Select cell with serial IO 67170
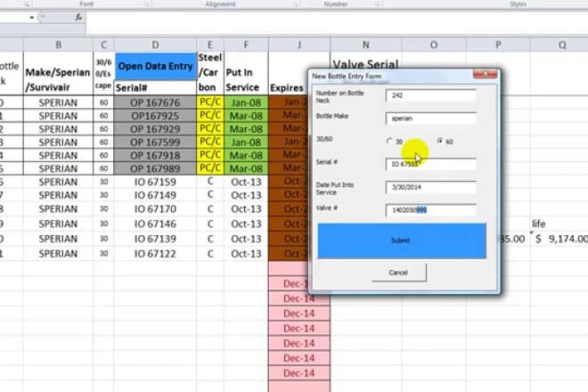Screen dimensions: 588x392 (x=155, y=209)
